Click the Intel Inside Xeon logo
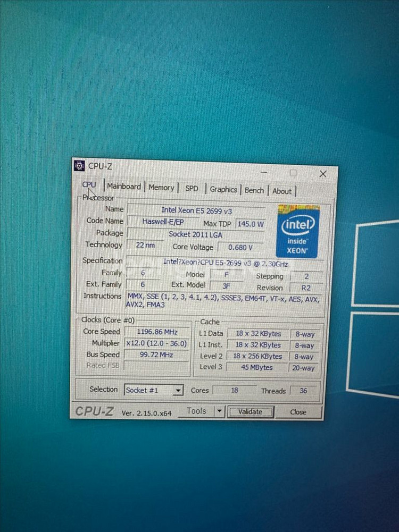399x532 pixels. 298,231
